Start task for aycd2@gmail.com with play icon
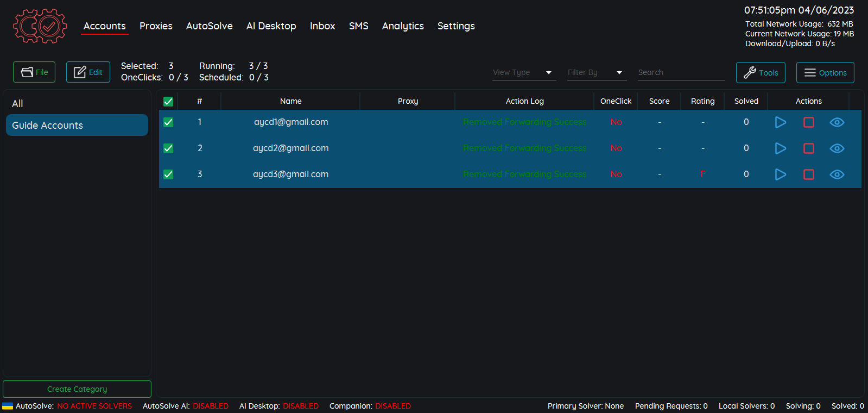Screen dimensions: 868x413 [781, 148]
